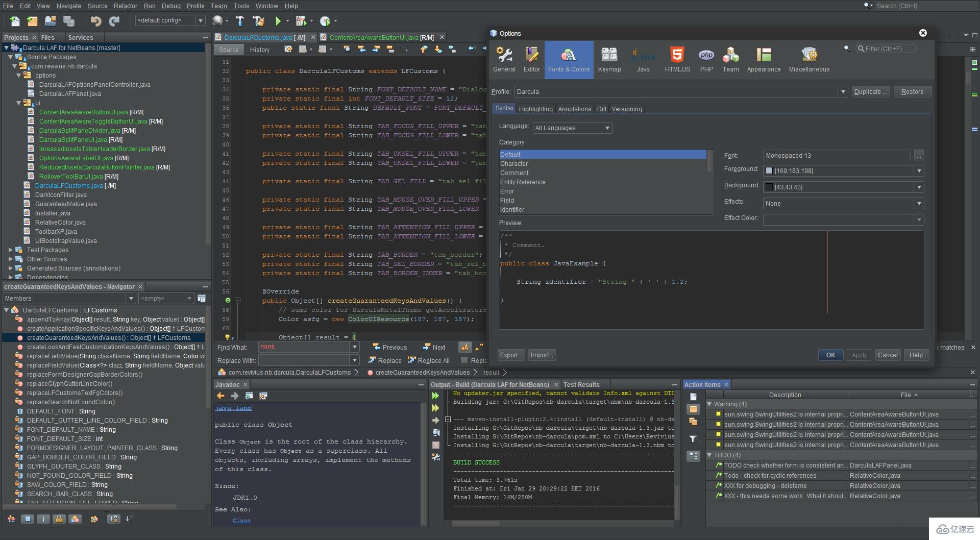
Task: Open the Navigator Members dropdown
Action: pyautogui.click(x=131, y=299)
